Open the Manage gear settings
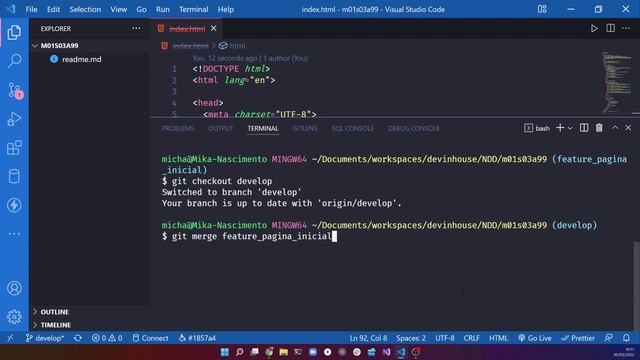 [14, 317]
